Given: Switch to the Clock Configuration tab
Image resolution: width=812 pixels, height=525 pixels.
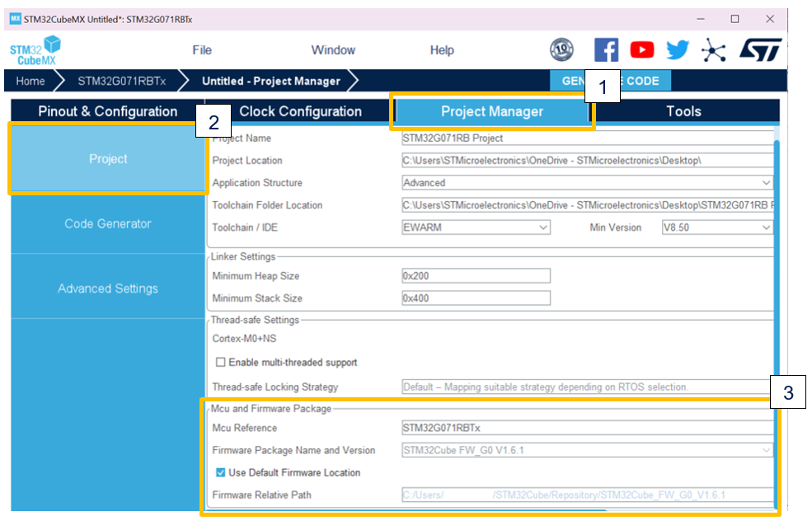Looking at the screenshot, I should click(299, 110).
